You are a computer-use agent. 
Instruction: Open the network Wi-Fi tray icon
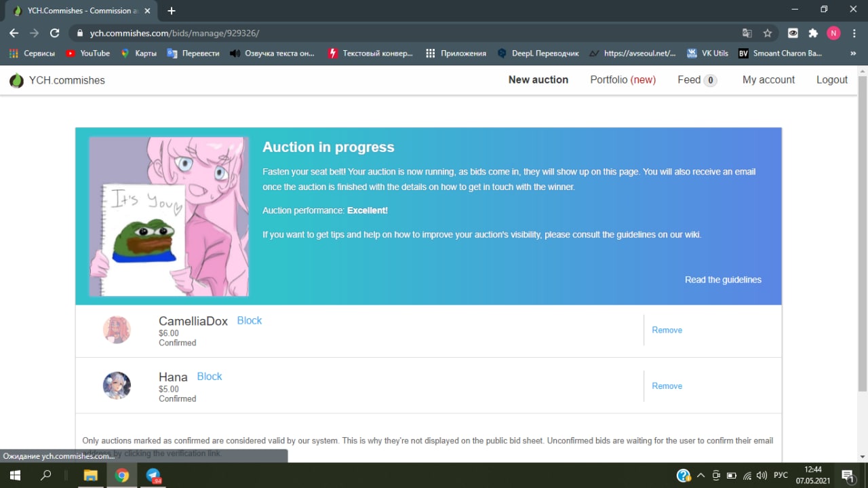(x=747, y=475)
